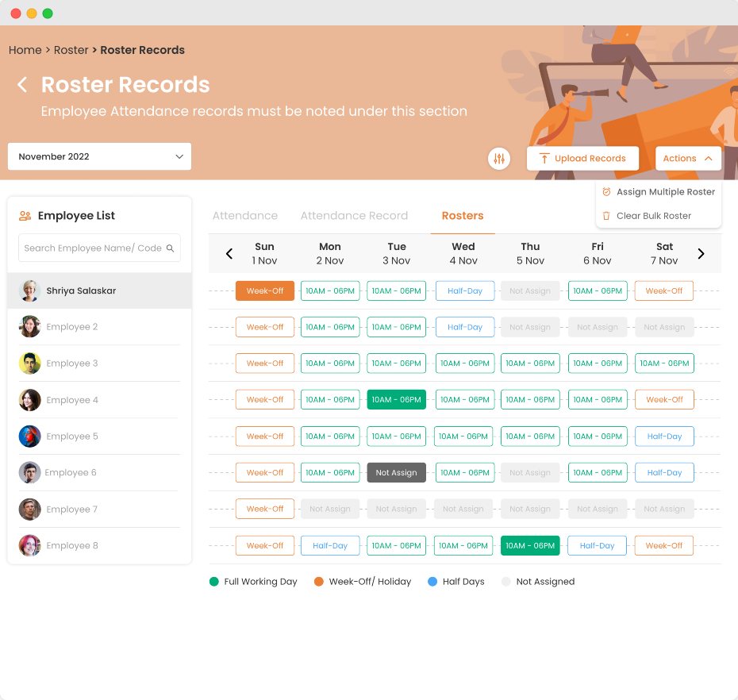Screen dimensions: 738x700
Task: Advance to next week using right chevron
Action: (701, 253)
